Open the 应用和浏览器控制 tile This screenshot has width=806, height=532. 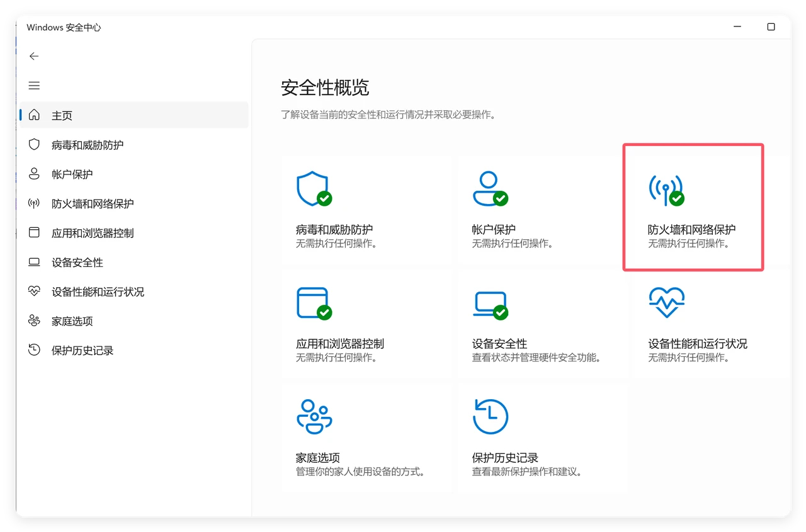click(314, 303)
